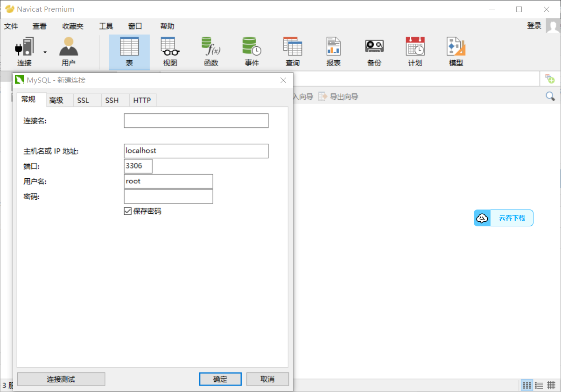The height and width of the screenshot is (392, 561).
Task: Click the 连接测试 button
Action: click(x=61, y=379)
